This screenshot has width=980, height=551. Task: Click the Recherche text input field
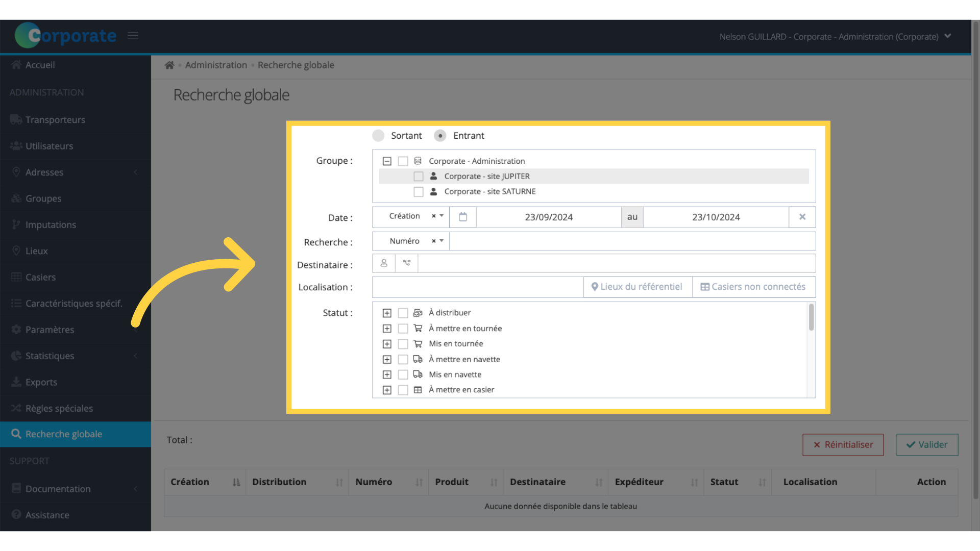[632, 241]
